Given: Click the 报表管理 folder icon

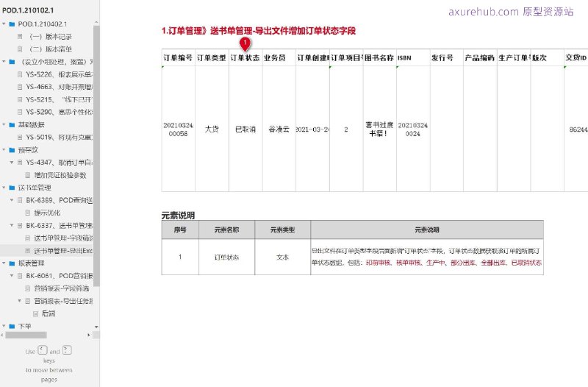Looking at the screenshot, I should (12, 263).
